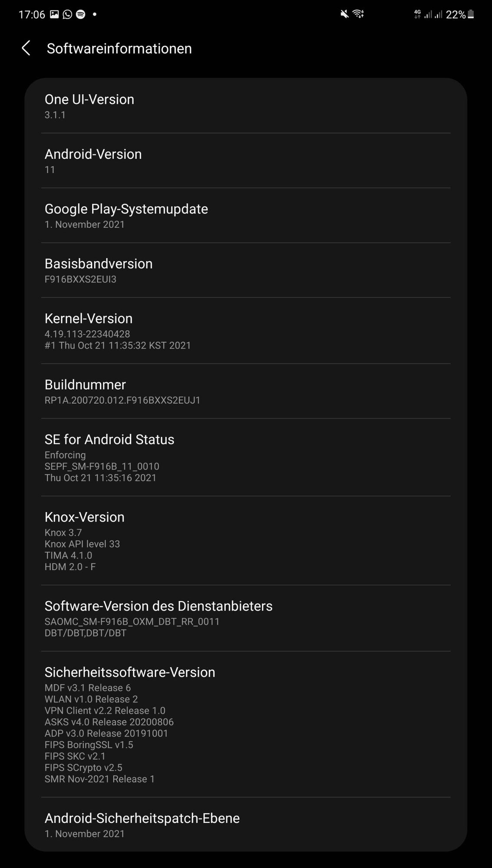Screen dimensions: 492x868
Task: Tap the Wi-Fi status icon
Action: point(358,14)
